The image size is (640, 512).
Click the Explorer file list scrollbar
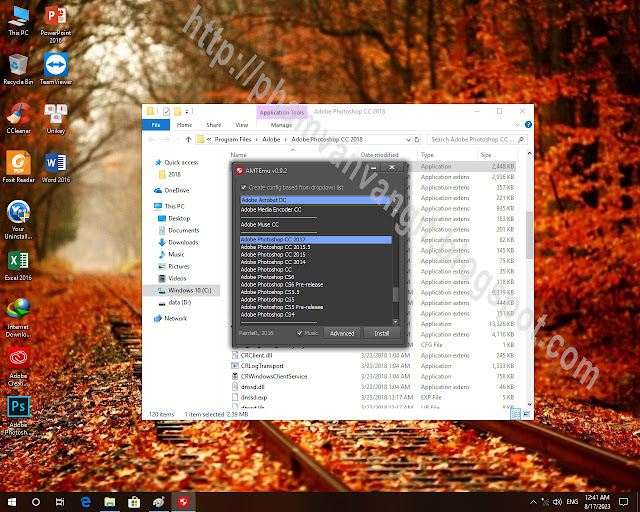pyautogui.click(x=529, y=235)
